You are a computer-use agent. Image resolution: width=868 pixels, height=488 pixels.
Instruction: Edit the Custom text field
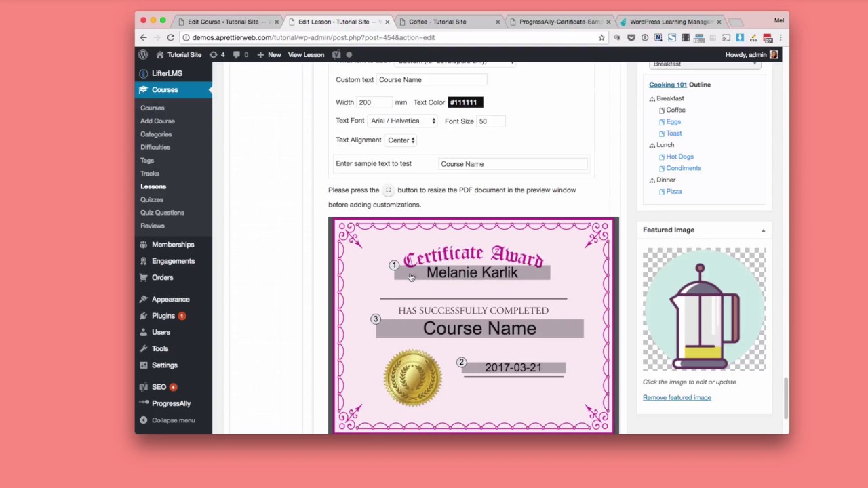[431, 80]
